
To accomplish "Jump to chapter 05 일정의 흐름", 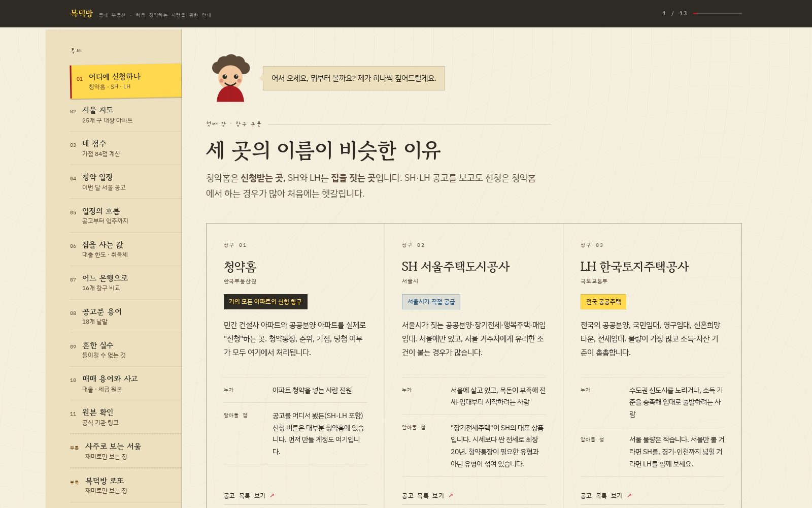I will (125, 215).
